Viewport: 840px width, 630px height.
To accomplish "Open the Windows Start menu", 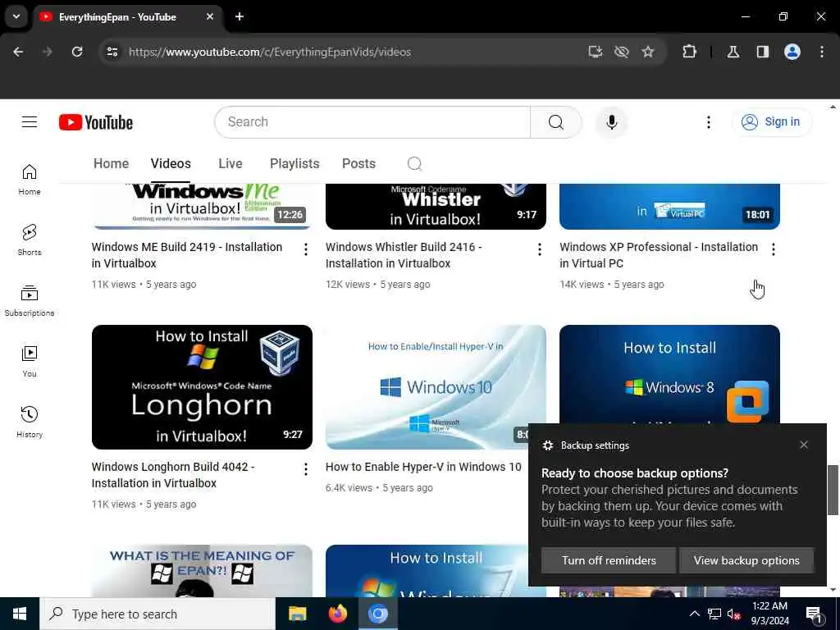I will [20, 614].
